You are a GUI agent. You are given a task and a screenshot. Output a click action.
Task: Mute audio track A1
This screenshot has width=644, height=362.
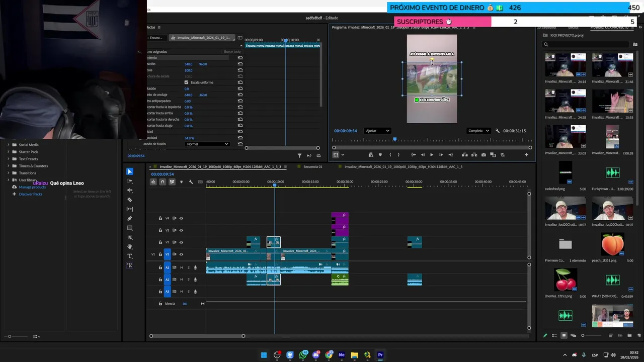(x=181, y=267)
